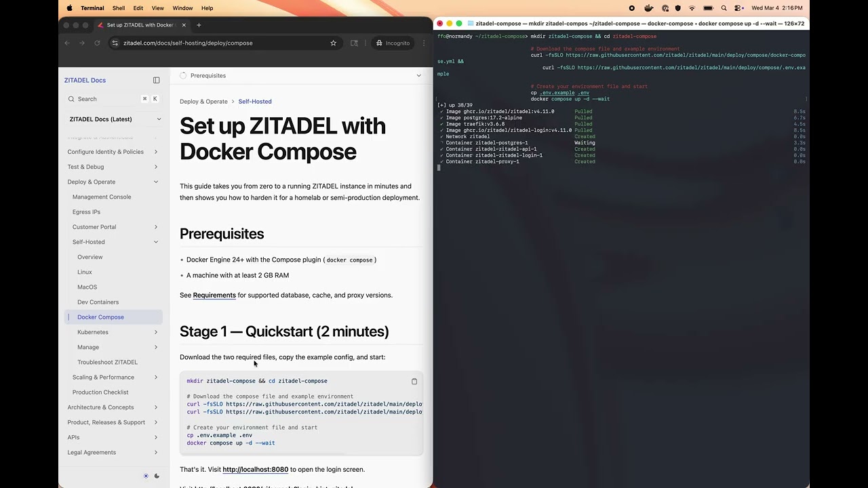This screenshot has width=868, height=488.
Task: Open the Overview page in sidebar
Action: 90,257
